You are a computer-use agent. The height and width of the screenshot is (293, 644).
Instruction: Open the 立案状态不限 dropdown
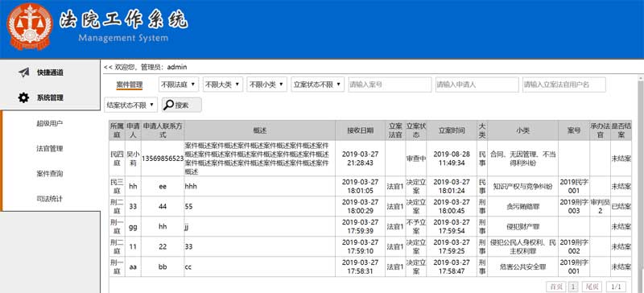(317, 85)
